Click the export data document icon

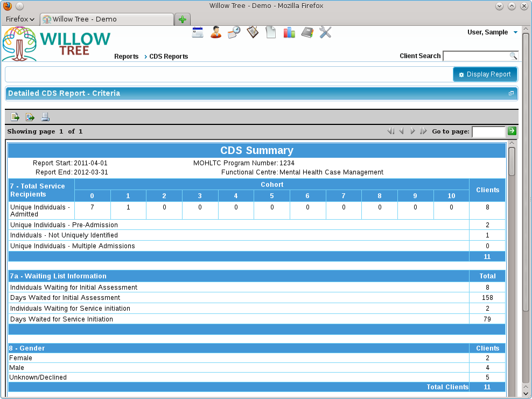15,117
